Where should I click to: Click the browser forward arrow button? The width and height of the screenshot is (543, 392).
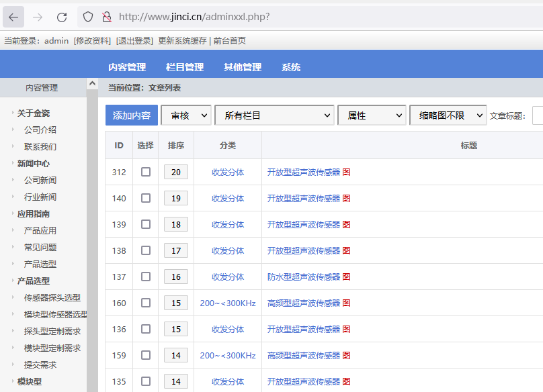pyautogui.click(x=38, y=17)
